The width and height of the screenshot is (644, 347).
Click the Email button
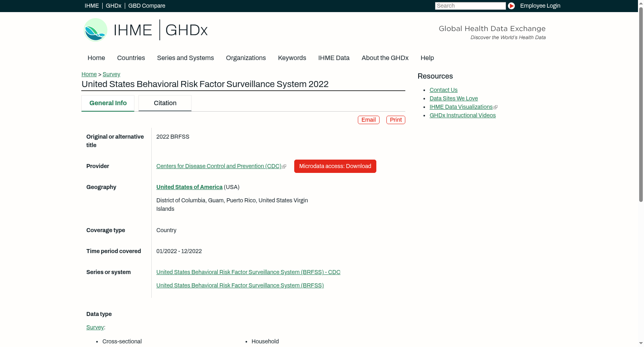point(369,120)
